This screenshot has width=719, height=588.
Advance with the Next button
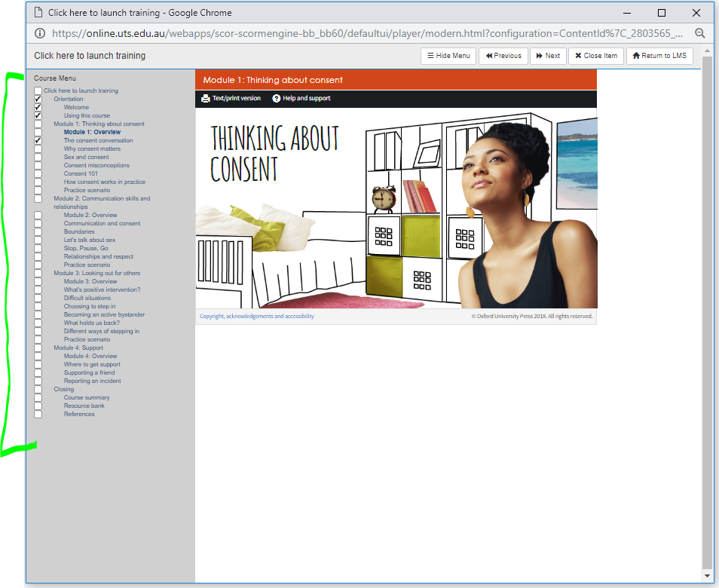[x=548, y=56]
